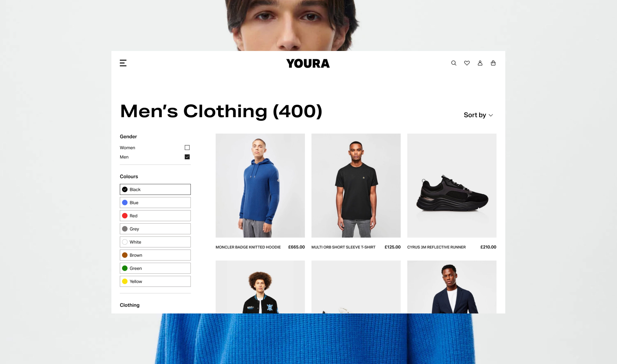
Task: Open the varsity jacket product thumbnail
Action: click(x=260, y=287)
